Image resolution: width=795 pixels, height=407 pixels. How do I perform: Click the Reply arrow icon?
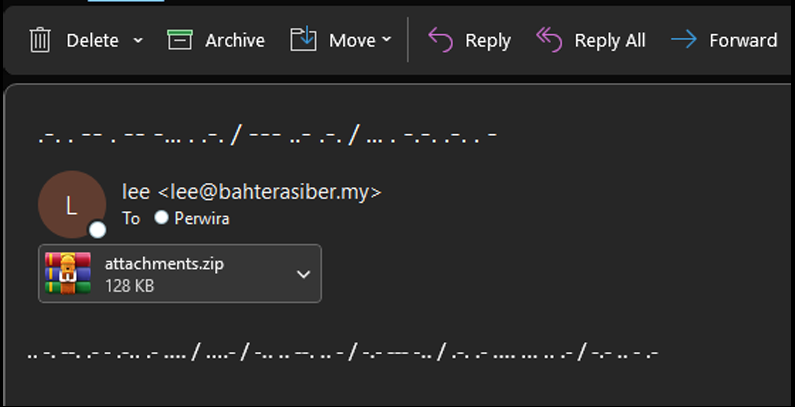(440, 40)
